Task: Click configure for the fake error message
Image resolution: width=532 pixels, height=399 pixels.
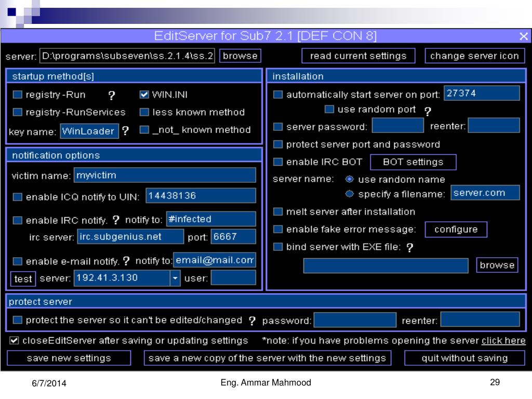Action: pyautogui.click(x=456, y=229)
